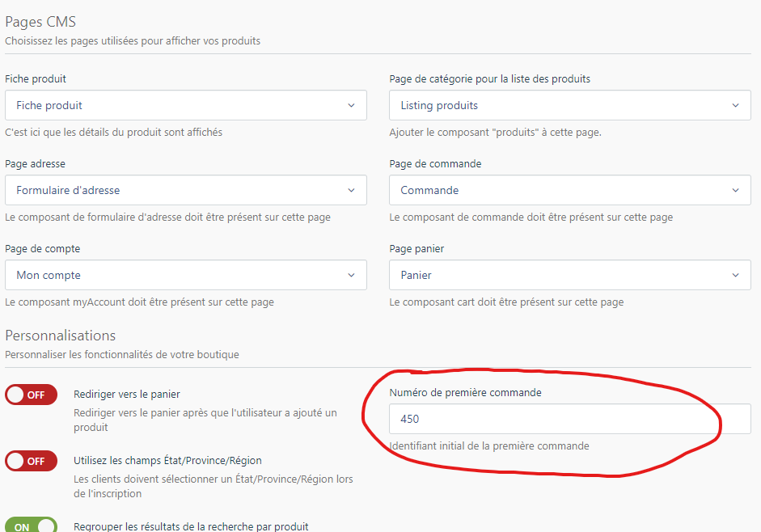Image resolution: width=761 pixels, height=532 pixels.
Task: Click the "Personnalisations" section heading
Action: pos(60,335)
